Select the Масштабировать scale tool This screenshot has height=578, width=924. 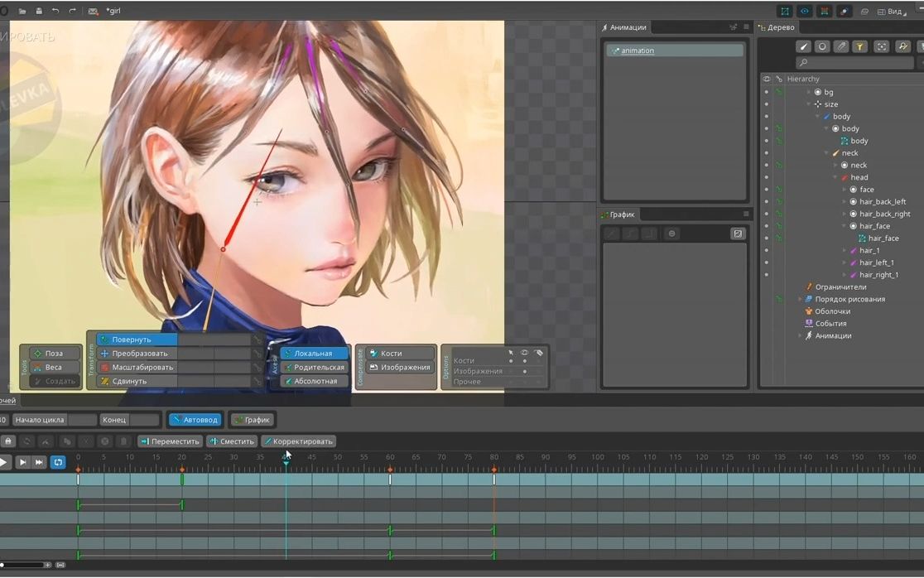pos(137,367)
